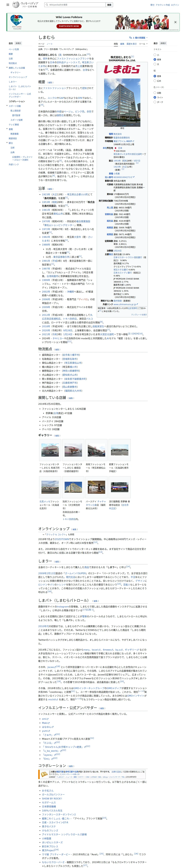Screen dimensions: 186x868
Task: Collapse 展開している店舗 in the contents
Action: [7, 67]
